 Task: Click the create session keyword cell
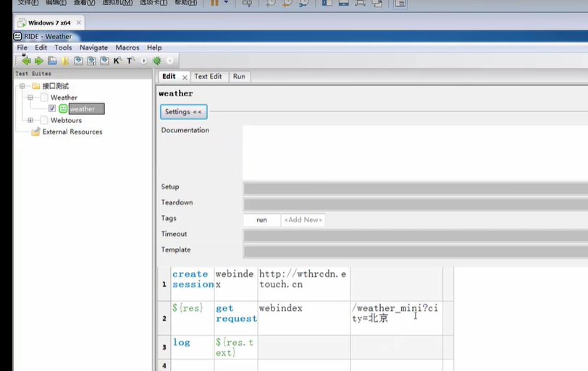coord(193,284)
